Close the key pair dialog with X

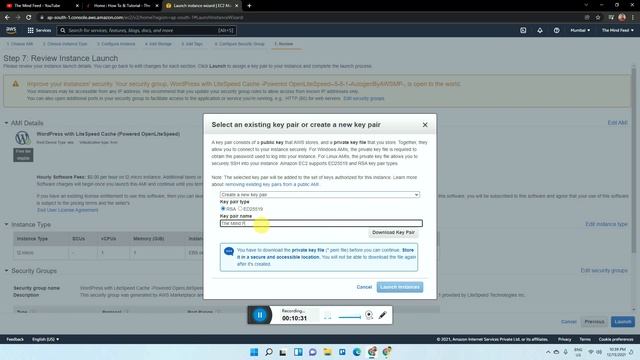tap(425, 124)
